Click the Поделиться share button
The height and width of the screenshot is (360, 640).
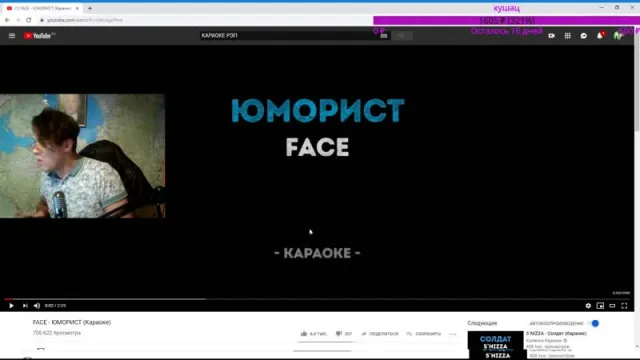coord(380,334)
